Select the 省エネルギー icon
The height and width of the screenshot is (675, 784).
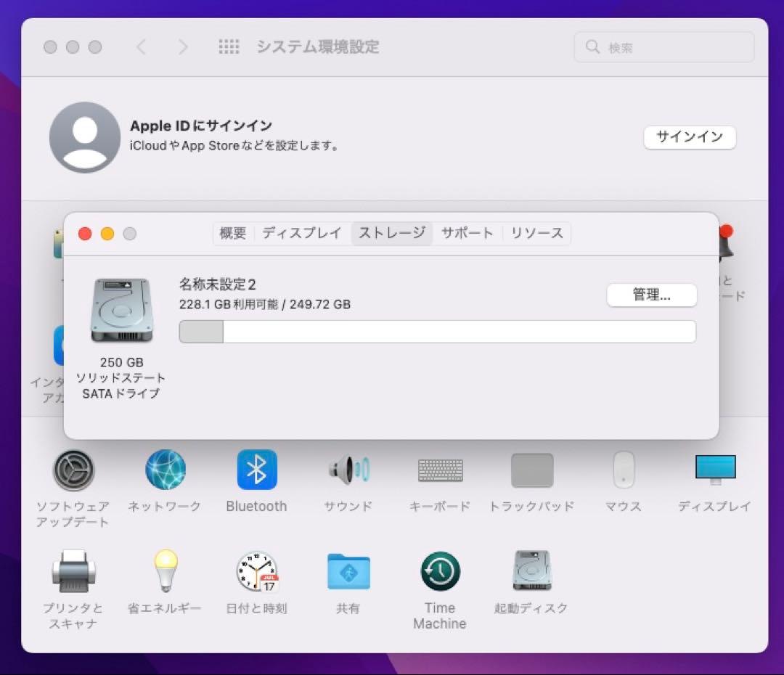165,572
